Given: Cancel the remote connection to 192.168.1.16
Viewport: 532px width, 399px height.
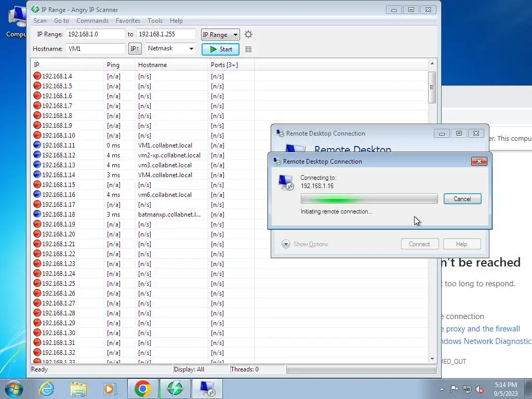Looking at the screenshot, I should click(x=462, y=199).
